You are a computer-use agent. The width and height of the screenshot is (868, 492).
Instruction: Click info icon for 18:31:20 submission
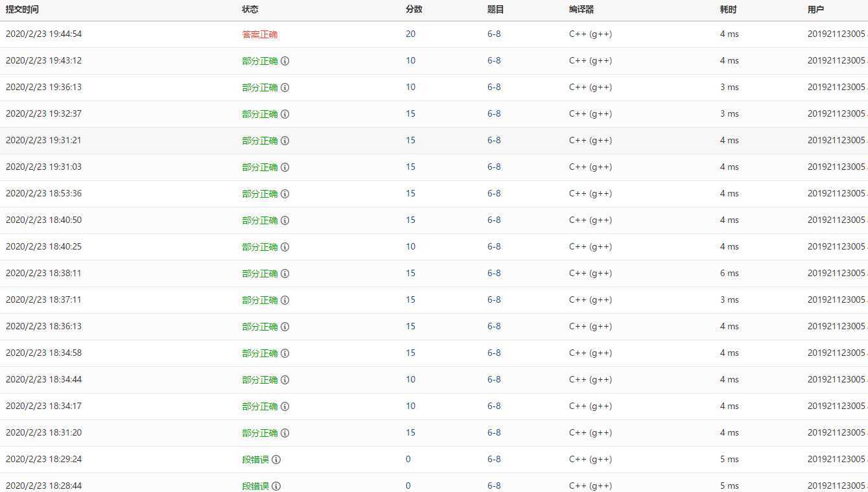[285, 433]
